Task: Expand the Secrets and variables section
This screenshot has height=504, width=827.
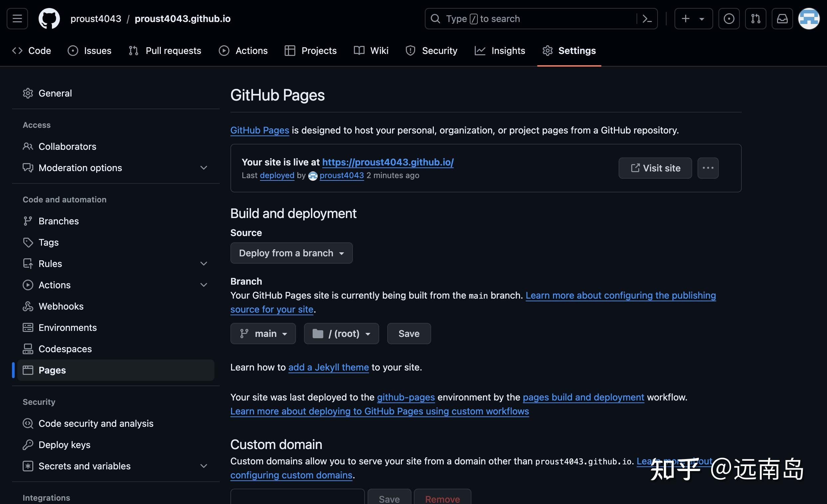Action: (x=204, y=466)
